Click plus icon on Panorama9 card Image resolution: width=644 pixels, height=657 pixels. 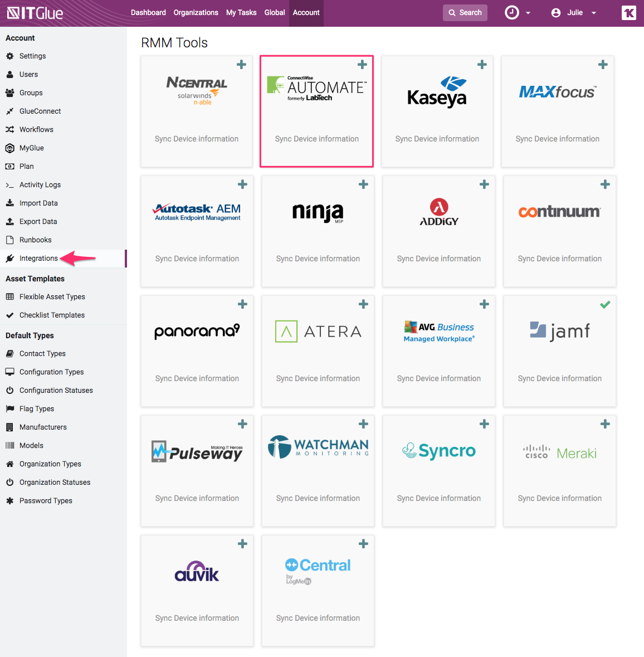click(x=242, y=304)
